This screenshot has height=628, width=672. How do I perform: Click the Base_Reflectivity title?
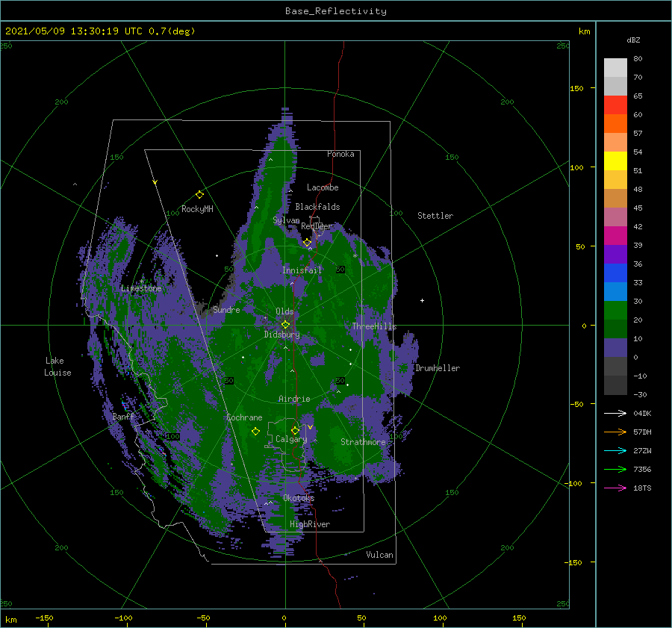tap(336, 11)
